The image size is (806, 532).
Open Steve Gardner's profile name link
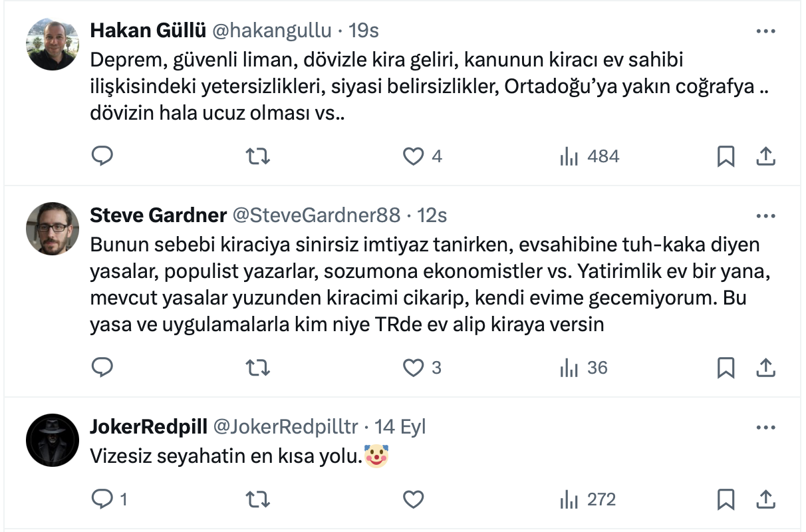pyautogui.click(x=158, y=215)
